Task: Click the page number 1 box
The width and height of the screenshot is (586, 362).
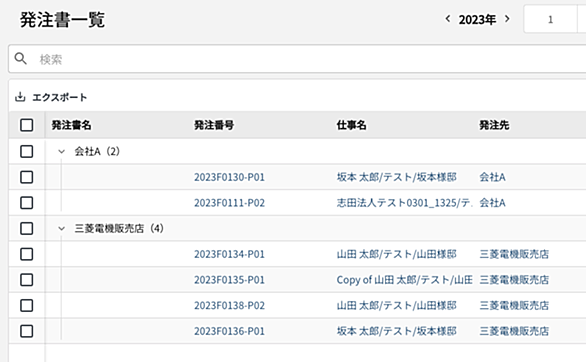Action: point(550,19)
